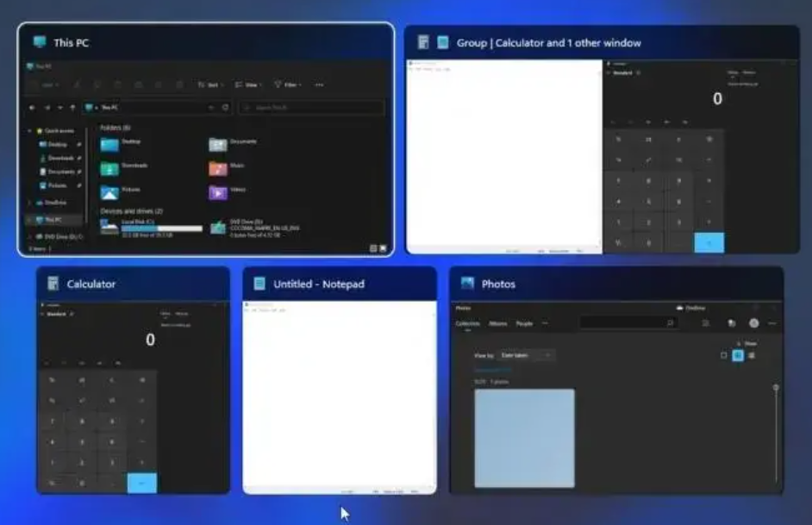Click the Up arrow in This PC navigation

[x=72, y=108]
